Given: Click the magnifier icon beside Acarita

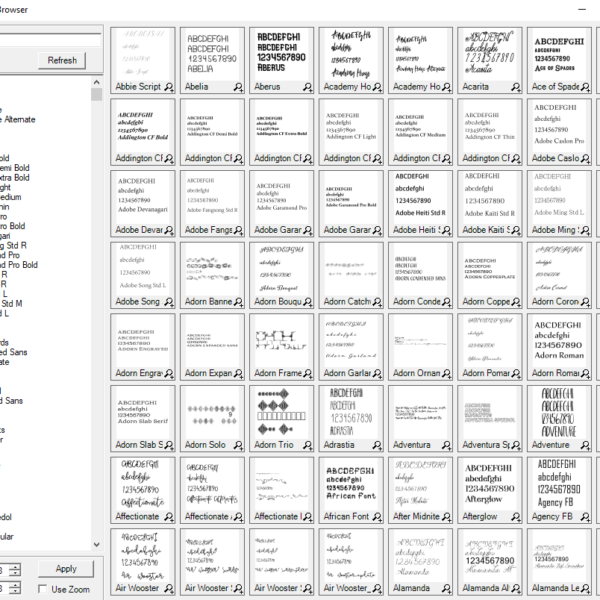Looking at the screenshot, I should pyautogui.click(x=516, y=87).
